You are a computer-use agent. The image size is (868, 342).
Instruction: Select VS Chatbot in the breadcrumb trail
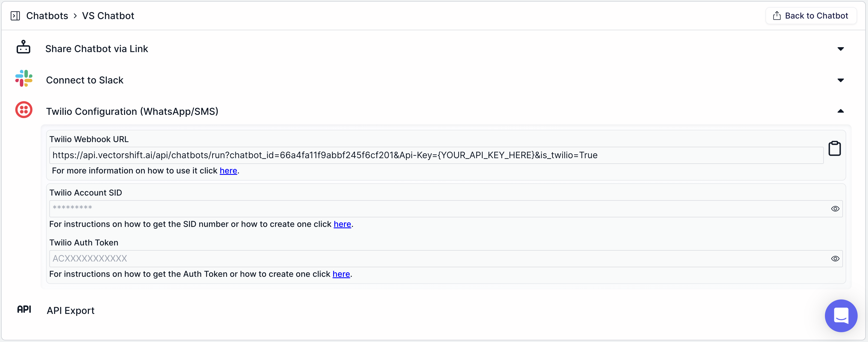[x=108, y=16]
